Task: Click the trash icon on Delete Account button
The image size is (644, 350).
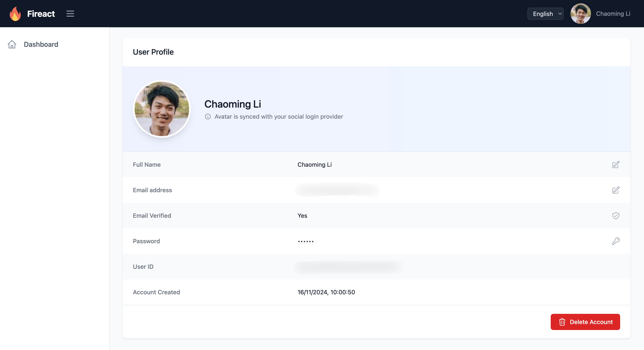Action: [x=562, y=322]
